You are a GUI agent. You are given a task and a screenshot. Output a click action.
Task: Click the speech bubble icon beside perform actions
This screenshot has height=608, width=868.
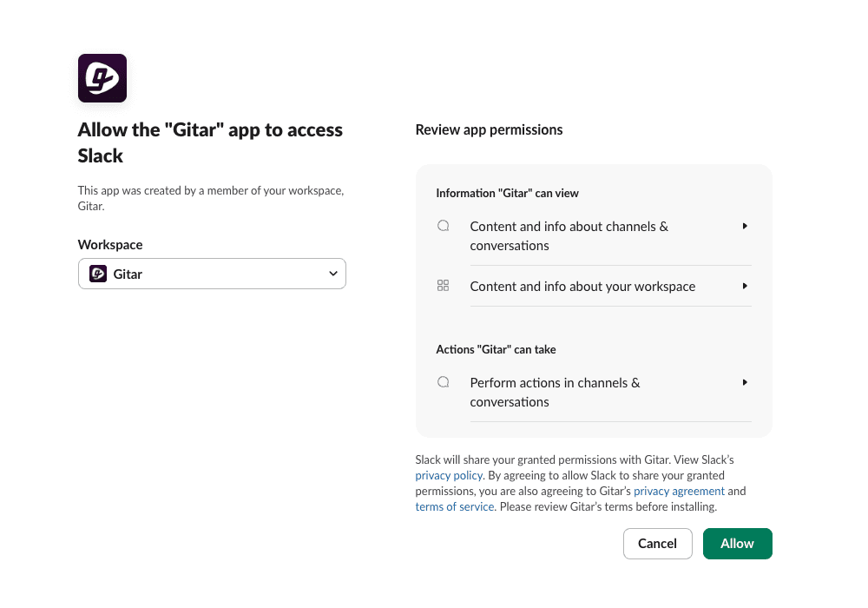(443, 381)
